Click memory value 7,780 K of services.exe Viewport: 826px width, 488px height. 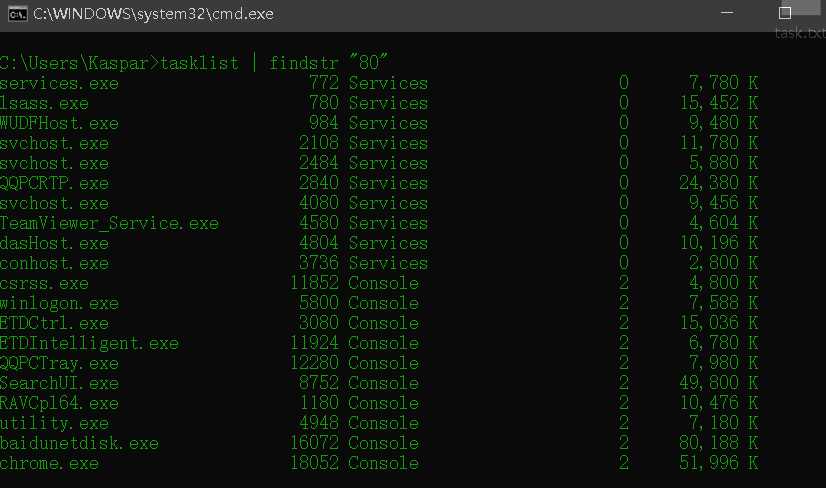724,83
